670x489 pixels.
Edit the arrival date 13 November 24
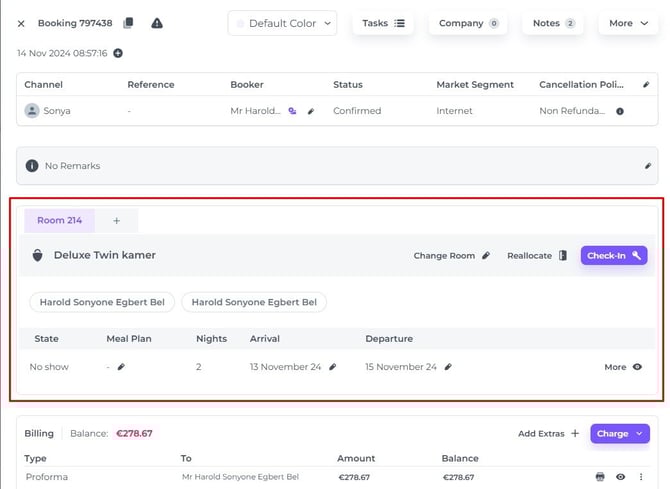pyautogui.click(x=333, y=367)
